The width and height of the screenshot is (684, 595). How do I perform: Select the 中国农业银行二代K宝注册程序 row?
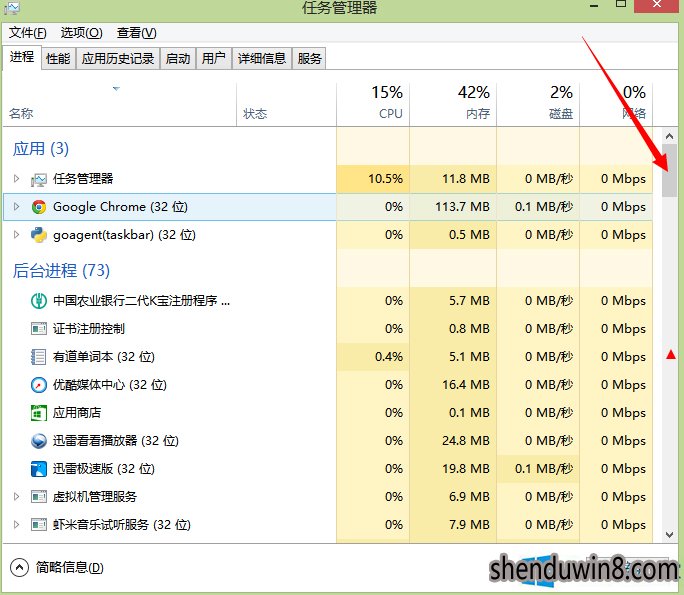[x=328, y=301]
